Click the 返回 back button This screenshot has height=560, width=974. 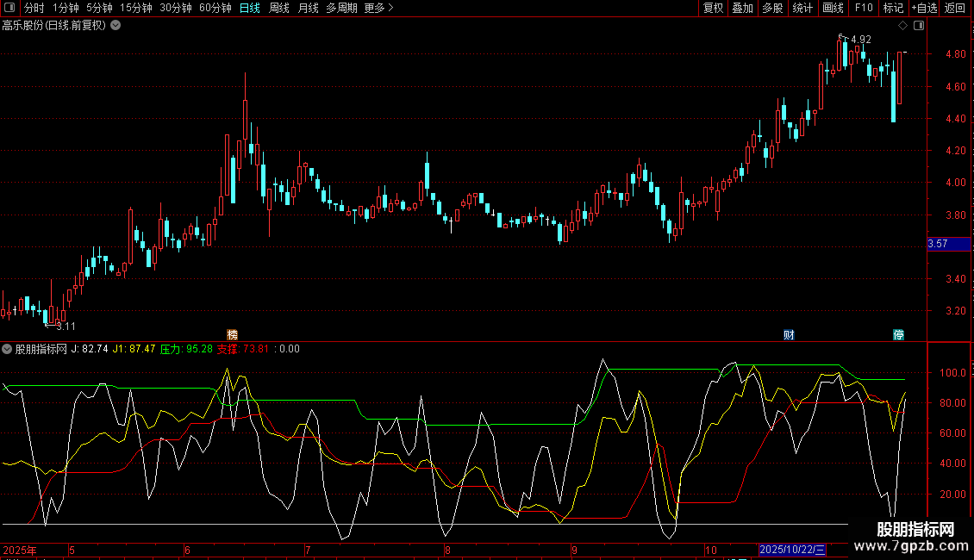pos(955,8)
